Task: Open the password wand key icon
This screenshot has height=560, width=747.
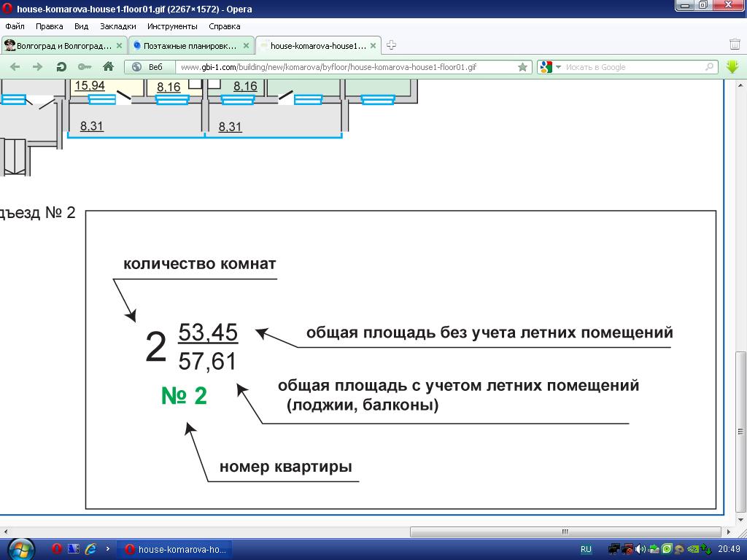Action: pyautogui.click(x=85, y=66)
